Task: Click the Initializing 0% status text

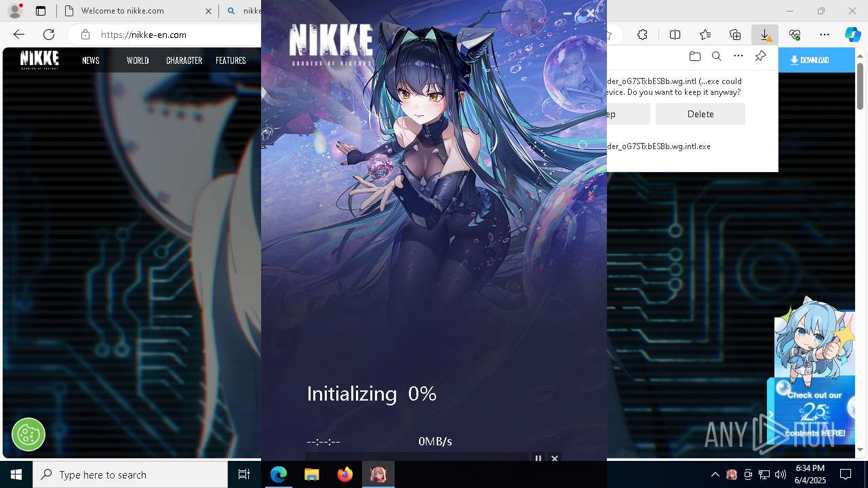Action: pos(372,394)
